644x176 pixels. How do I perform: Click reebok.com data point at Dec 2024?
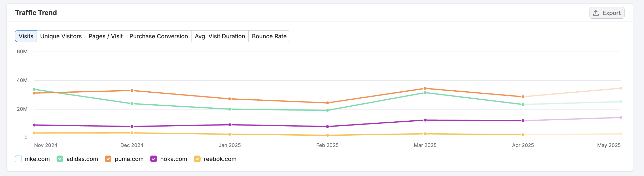click(132, 133)
